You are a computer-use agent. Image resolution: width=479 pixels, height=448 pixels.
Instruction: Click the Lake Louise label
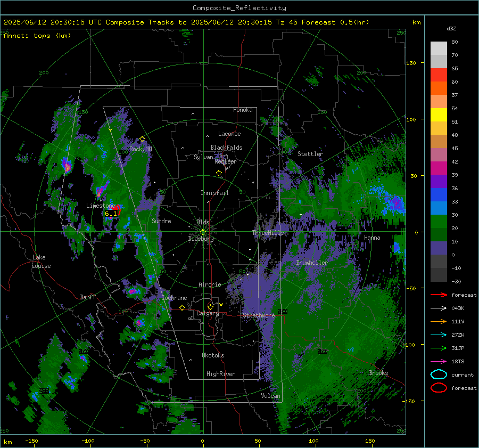[x=41, y=262]
